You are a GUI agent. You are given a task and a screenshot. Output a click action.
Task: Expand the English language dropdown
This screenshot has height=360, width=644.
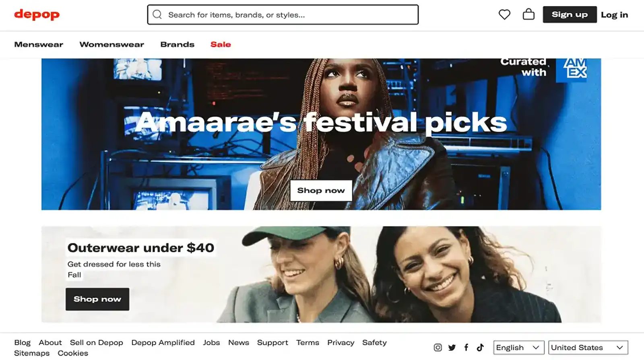519,348
